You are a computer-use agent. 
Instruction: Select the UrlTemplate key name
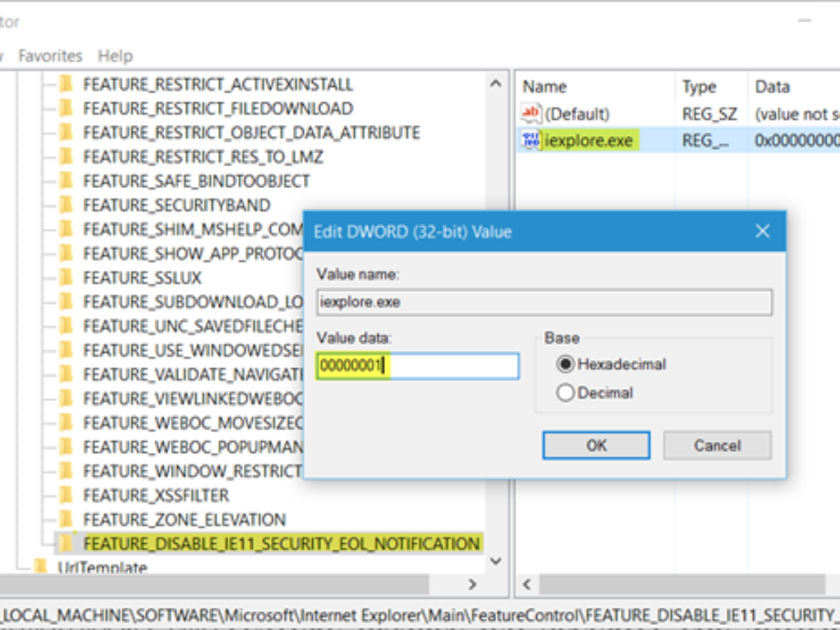[x=102, y=568]
